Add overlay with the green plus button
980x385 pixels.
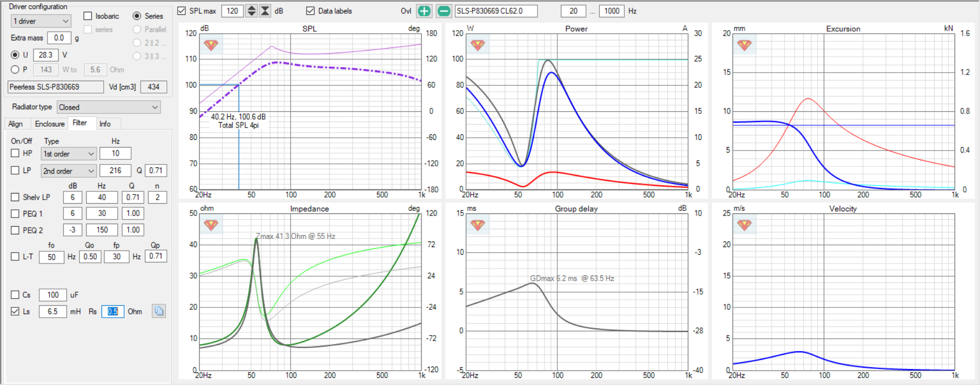point(424,11)
